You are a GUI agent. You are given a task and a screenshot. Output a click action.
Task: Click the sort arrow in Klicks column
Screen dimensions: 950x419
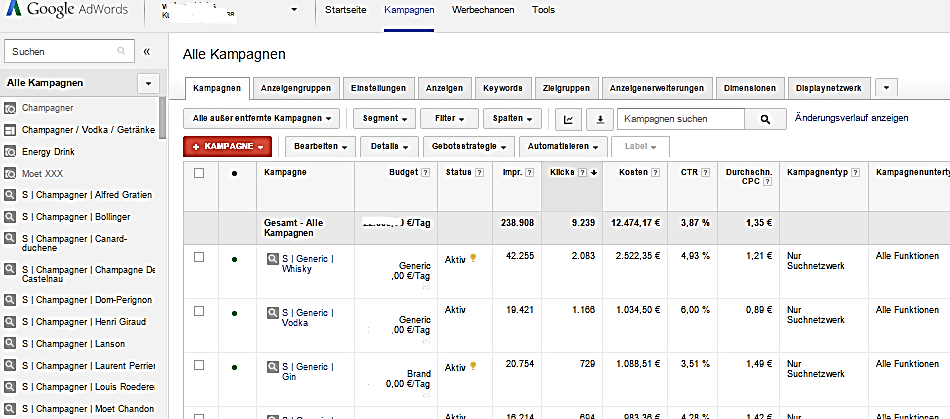click(x=594, y=173)
